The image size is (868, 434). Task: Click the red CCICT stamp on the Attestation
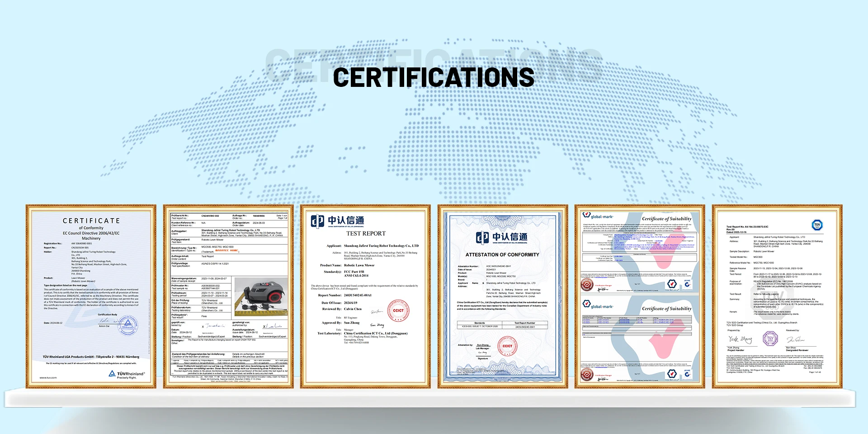(507, 346)
